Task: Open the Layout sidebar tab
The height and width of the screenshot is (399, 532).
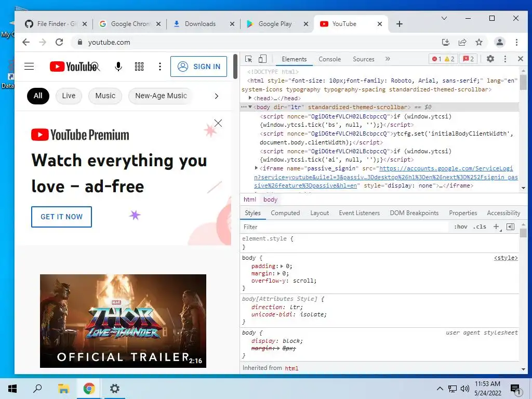Action: tap(320, 213)
